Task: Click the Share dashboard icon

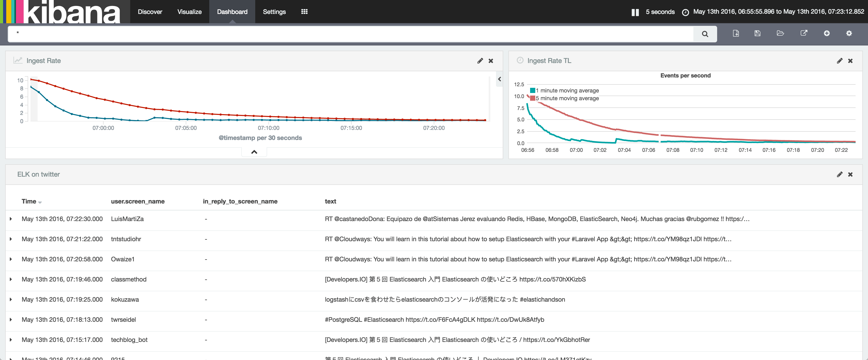Action: tap(804, 33)
